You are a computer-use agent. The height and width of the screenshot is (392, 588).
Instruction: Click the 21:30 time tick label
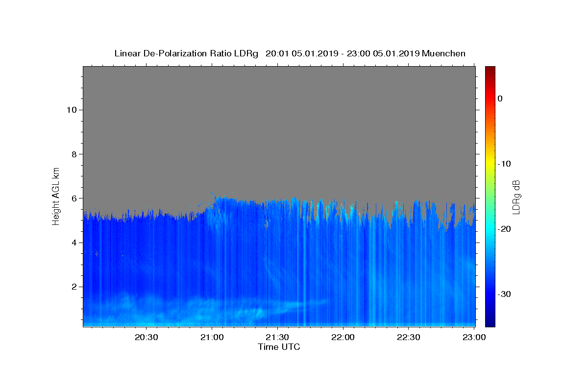pos(278,337)
